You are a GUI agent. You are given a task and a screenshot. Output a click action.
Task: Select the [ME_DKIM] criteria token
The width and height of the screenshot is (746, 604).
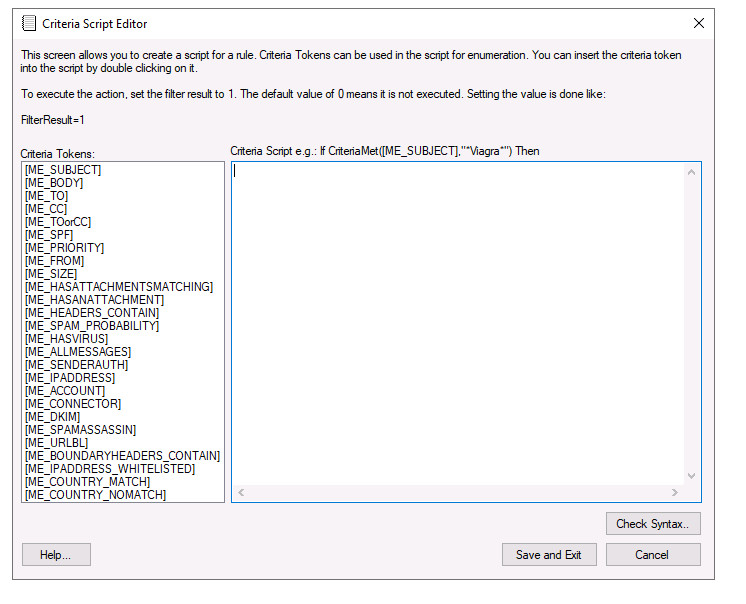[x=53, y=417]
